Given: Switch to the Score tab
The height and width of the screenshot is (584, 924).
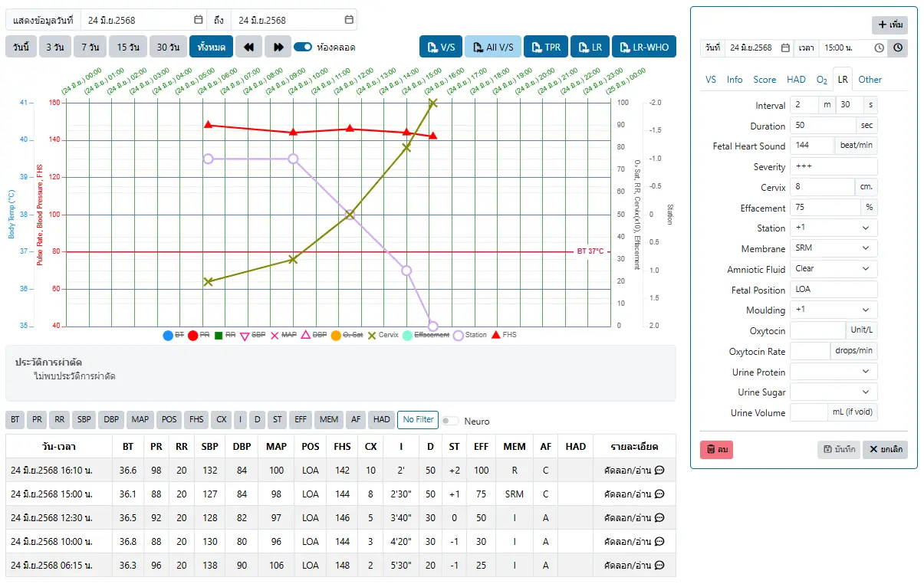Looking at the screenshot, I should pyautogui.click(x=765, y=80).
